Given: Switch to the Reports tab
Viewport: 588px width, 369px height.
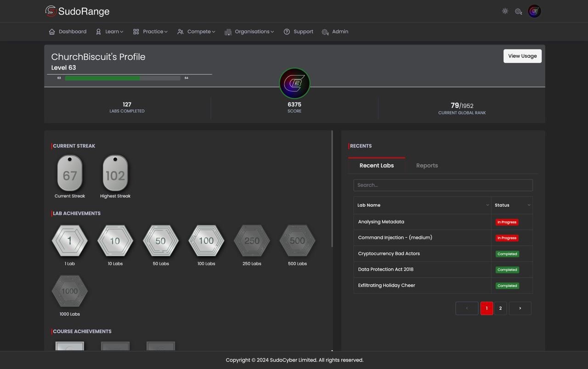Looking at the screenshot, I should (427, 166).
